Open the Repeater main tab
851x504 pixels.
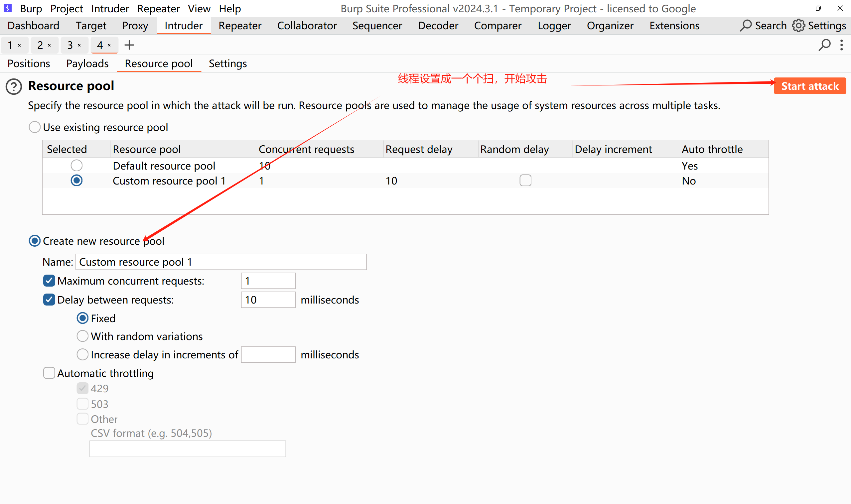(240, 26)
